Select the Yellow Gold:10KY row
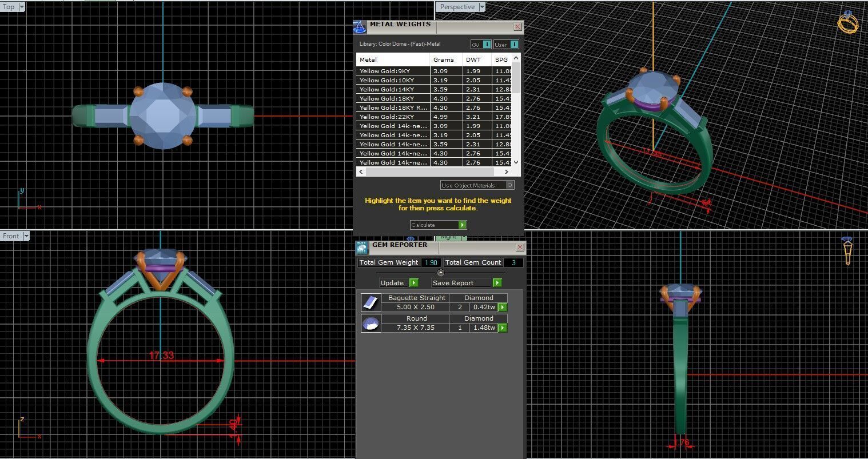The image size is (868, 459). pos(435,80)
